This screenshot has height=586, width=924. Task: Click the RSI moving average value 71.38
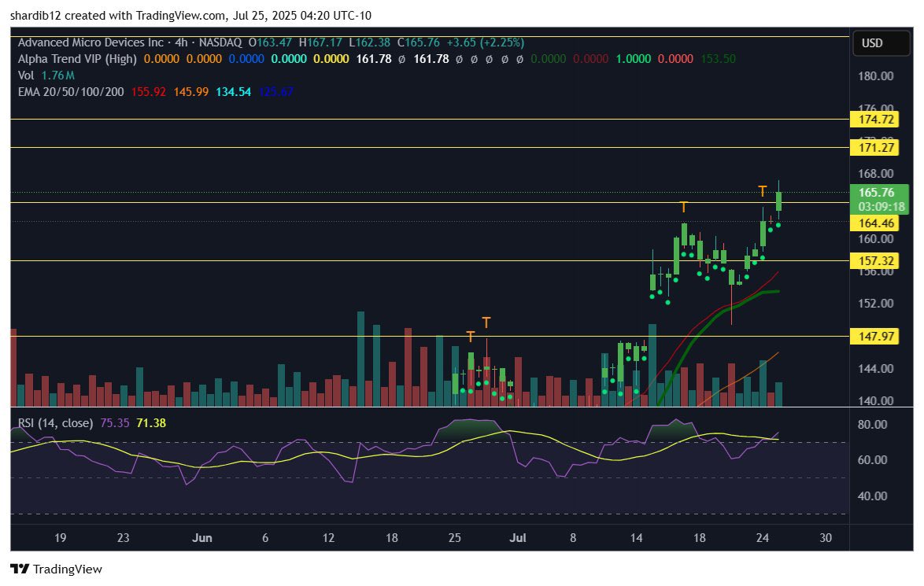151,423
